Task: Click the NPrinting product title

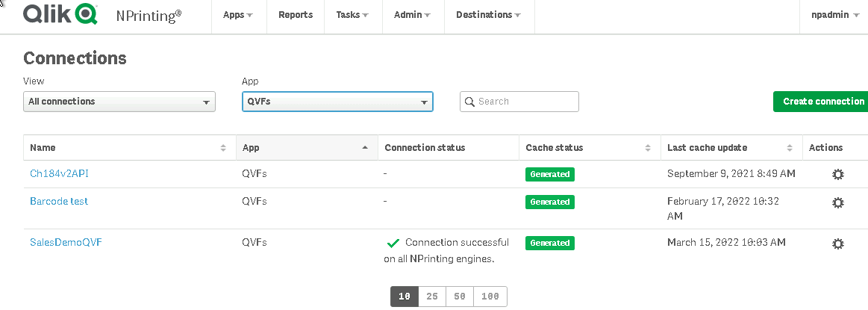Action: tap(149, 16)
